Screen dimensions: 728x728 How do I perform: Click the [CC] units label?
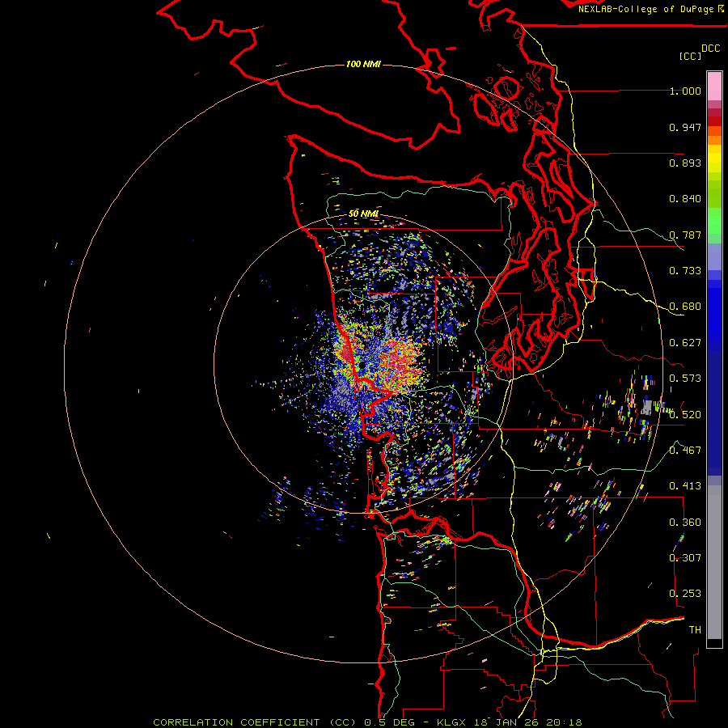[x=690, y=56]
